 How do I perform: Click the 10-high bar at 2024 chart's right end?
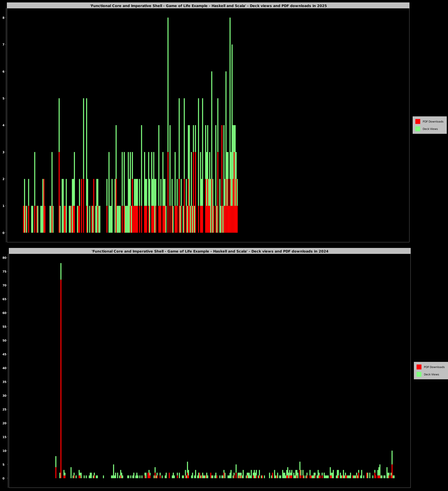point(392,464)
